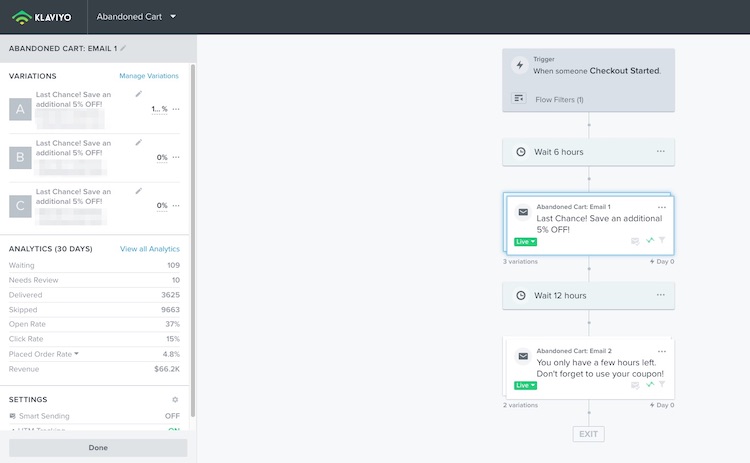The height and width of the screenshot is (463, 750).
Task: Click '3 variations' label under Email 1
Action: click(x=520, y=262)
